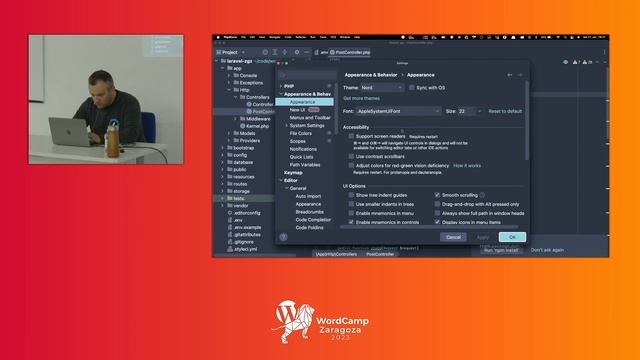Select Notifications settings item
The height and width of the screenshot is (360, 640).
tap(303, 149)
